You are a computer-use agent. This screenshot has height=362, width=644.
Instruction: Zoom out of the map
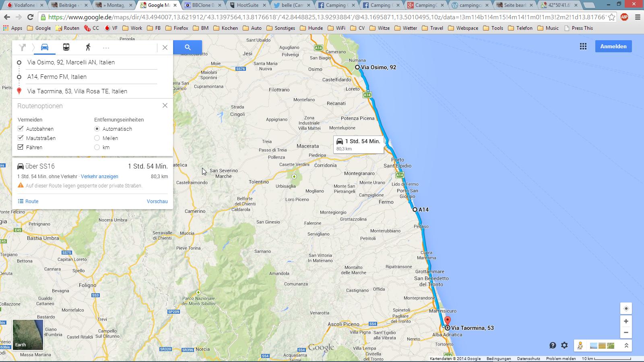(626, 333)
